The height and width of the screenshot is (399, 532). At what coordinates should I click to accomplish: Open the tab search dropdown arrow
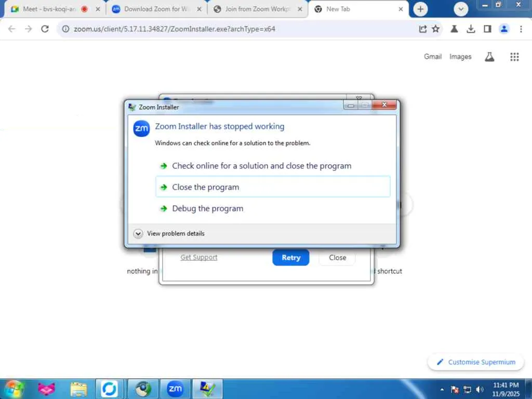coord(461,9)
